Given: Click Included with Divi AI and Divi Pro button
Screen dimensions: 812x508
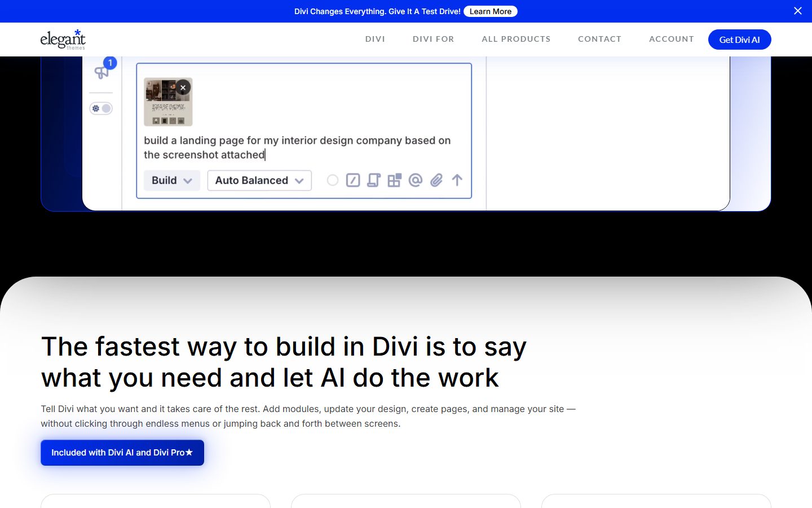Looking at the screenshot, I should tap(122, 453).
